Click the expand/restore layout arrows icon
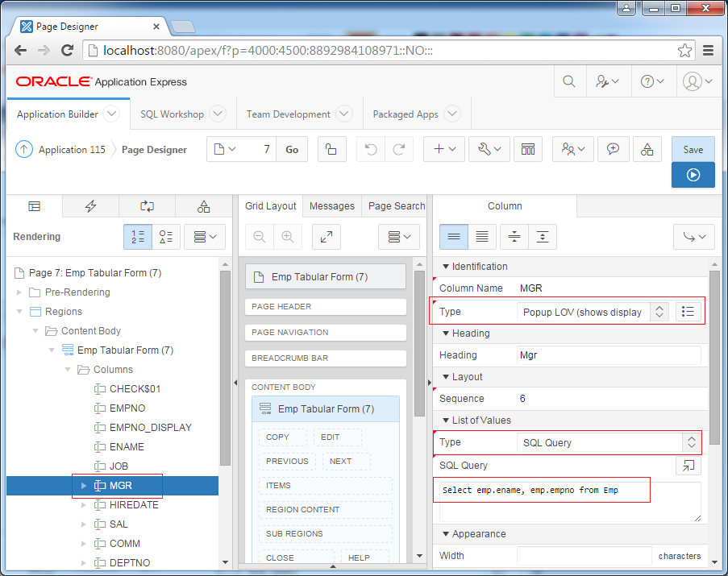The image size is (728, 576). pyautogui.click(x=327, y=237)
